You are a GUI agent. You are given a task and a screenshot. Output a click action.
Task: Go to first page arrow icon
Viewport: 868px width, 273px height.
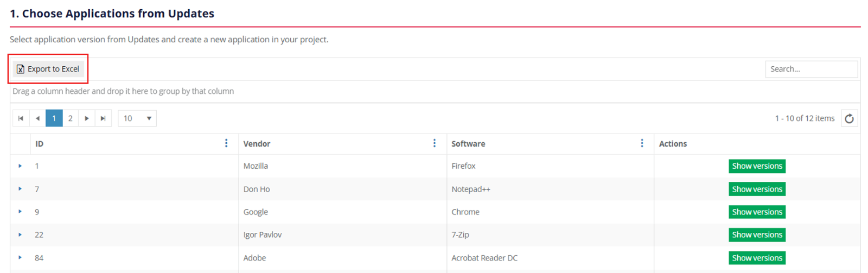point(21,118)
